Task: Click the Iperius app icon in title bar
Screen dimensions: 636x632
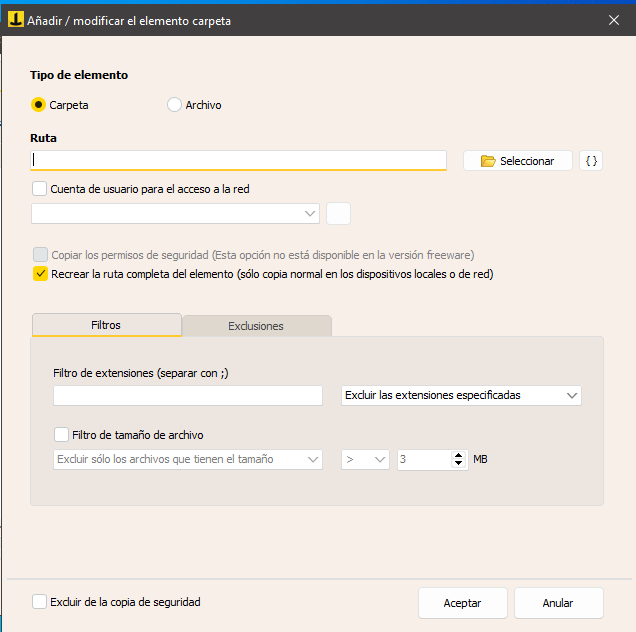Action: [x=16, y=20]
